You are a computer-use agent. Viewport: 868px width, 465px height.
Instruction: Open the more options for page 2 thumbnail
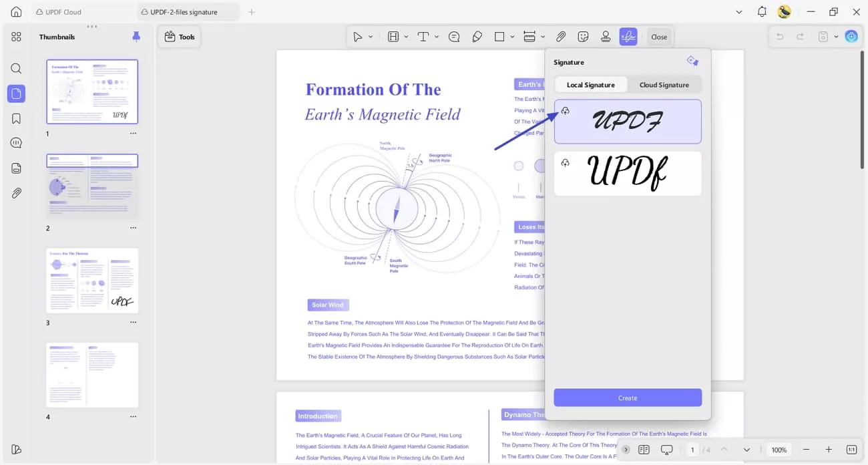pyautogui.click(x=133, y=228)
